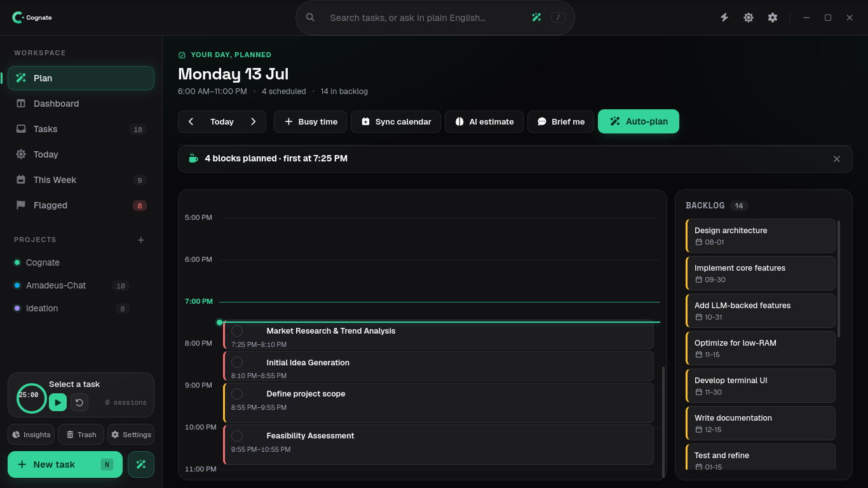
Task: Complete Initial Idea Generation checkbox
Action: [237, 362]
